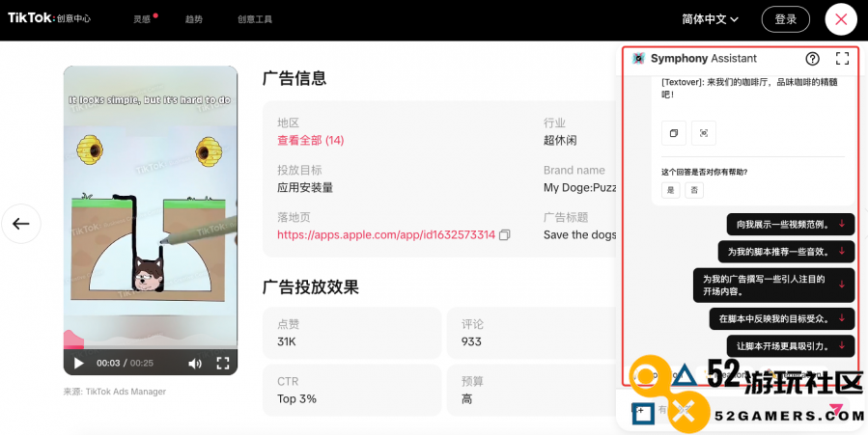This screenshot has width=868, height=435.
Task: Click the 31K likes value
Action: (x=287, y=341)
